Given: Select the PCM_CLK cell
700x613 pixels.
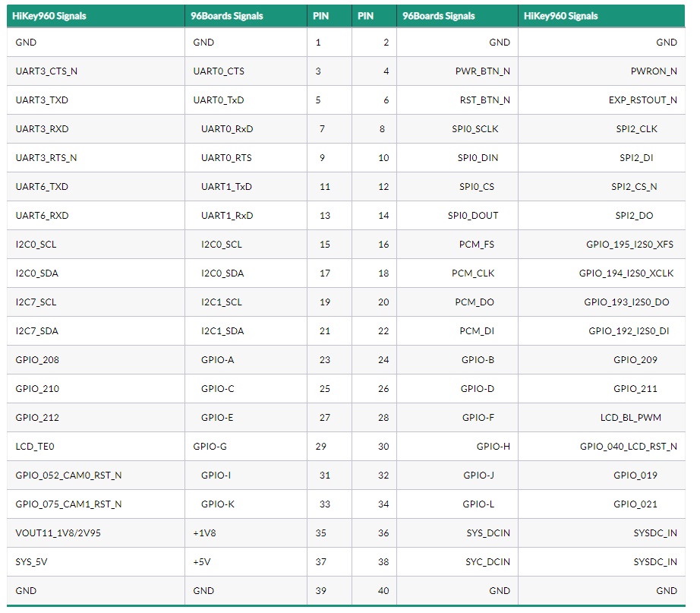Looking at the screenshot, I should (x=457, y=273).
